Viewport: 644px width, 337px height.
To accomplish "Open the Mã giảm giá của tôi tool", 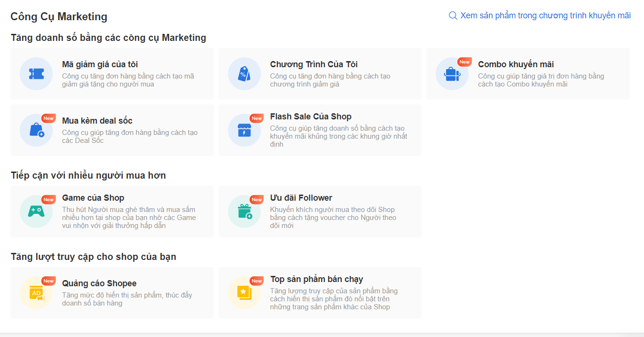I will (x=112, y=74).
